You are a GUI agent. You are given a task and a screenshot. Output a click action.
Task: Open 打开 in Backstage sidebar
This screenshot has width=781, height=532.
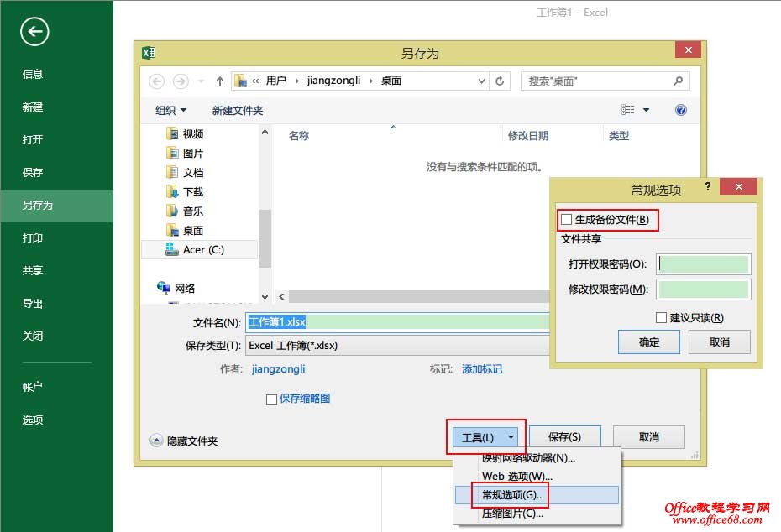[x=33, y=140]
